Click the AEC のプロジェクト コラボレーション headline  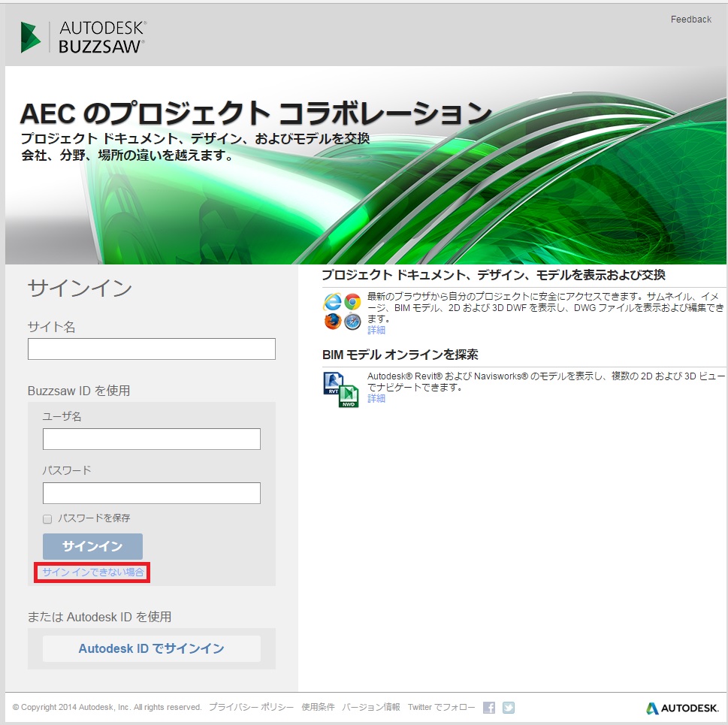(256, 113)
